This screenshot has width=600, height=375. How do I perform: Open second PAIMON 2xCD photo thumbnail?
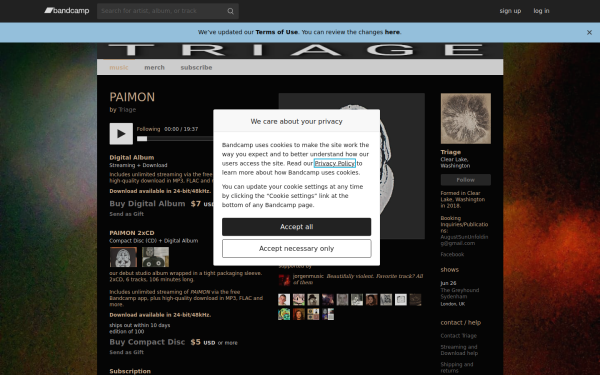tap(155, 257)
